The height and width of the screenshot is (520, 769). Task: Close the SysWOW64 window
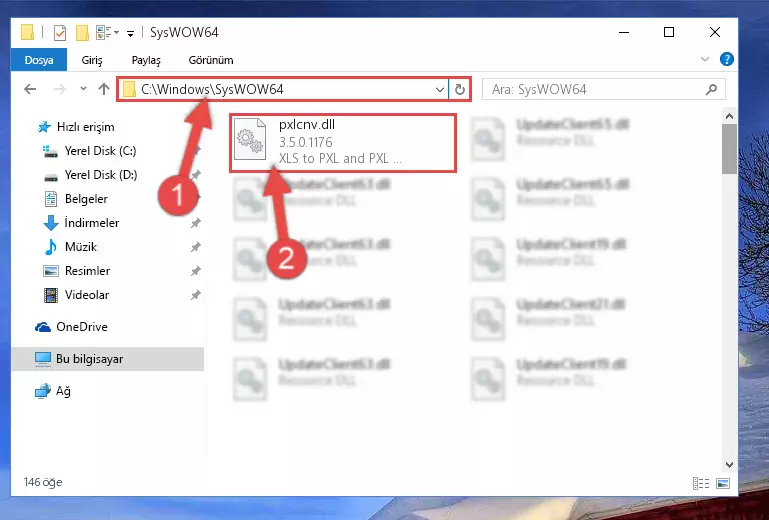(x=715, y=32)
